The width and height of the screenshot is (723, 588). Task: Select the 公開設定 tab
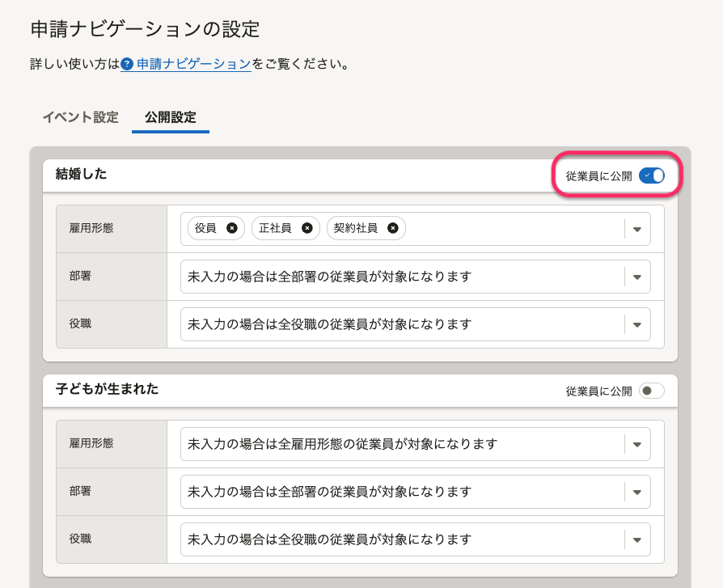click(170, 117)
